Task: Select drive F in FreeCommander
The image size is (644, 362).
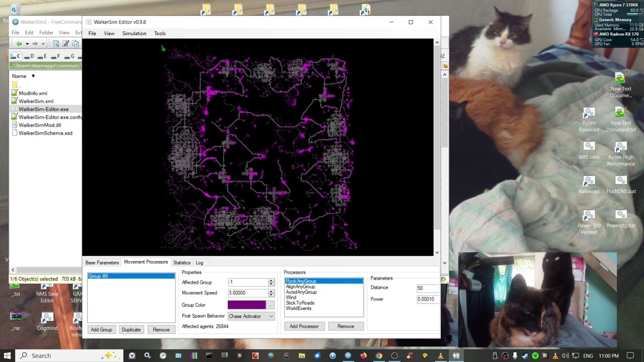Action: [55, 56]
